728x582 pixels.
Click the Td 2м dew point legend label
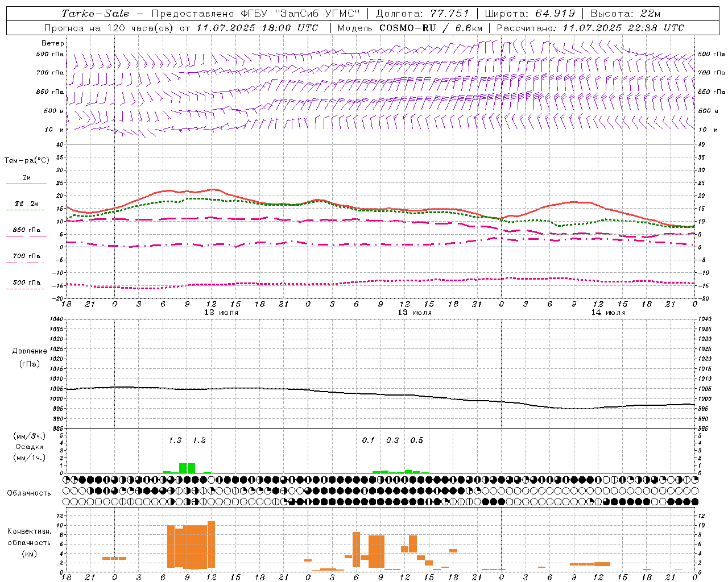(x=26, y=203)
